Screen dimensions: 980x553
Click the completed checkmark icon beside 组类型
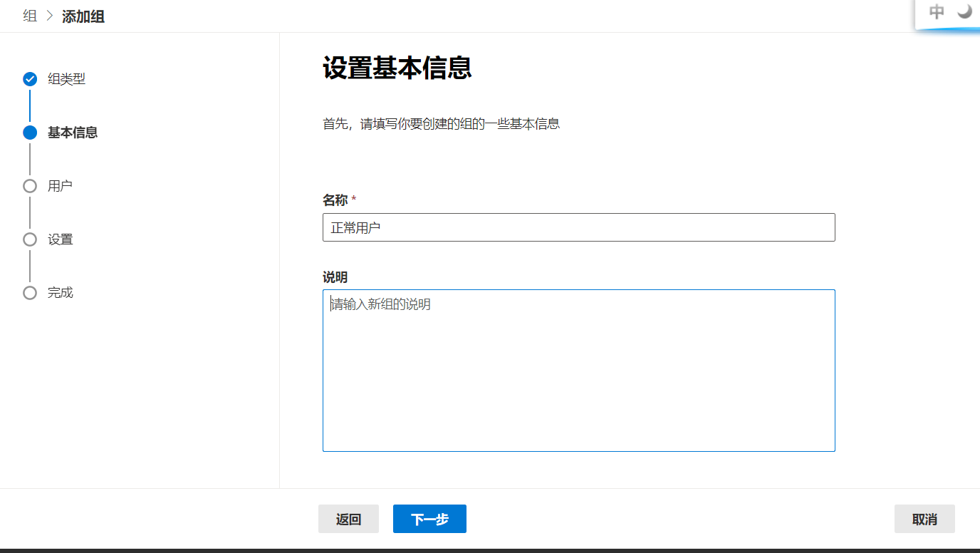30,79
